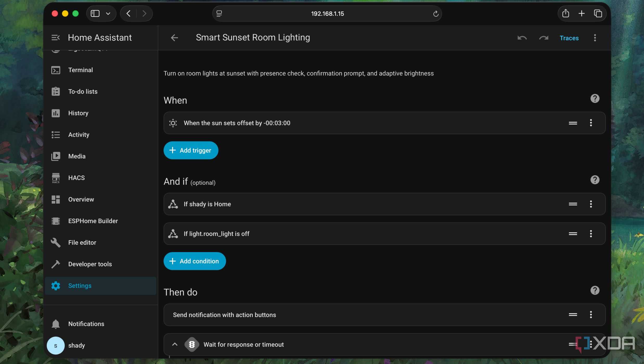This screenshot has width=644, height=364.
Task: Expand If light.room_light is off condition
Action: coord(384,234)
